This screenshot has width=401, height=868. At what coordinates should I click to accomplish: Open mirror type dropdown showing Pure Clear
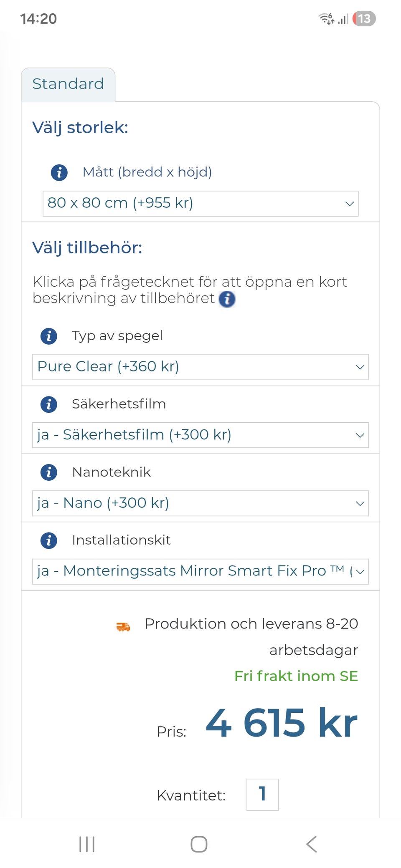click(200, 367)
